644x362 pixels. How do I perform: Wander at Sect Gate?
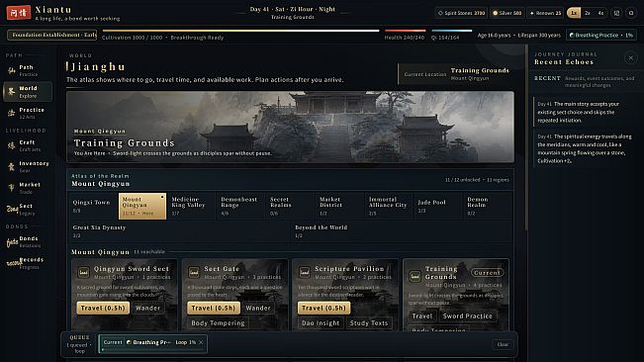(258, 308)
